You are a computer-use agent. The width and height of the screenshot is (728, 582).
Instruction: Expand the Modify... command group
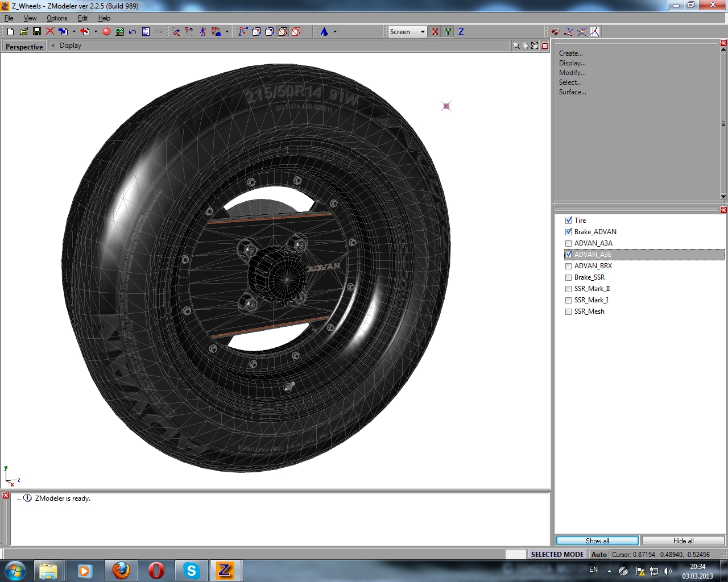click(x=572, y=73)
